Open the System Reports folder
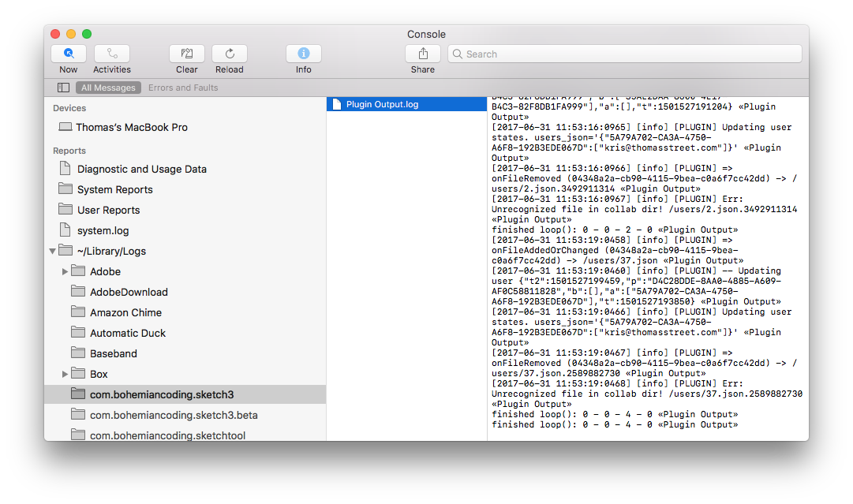 coord(114,189)
